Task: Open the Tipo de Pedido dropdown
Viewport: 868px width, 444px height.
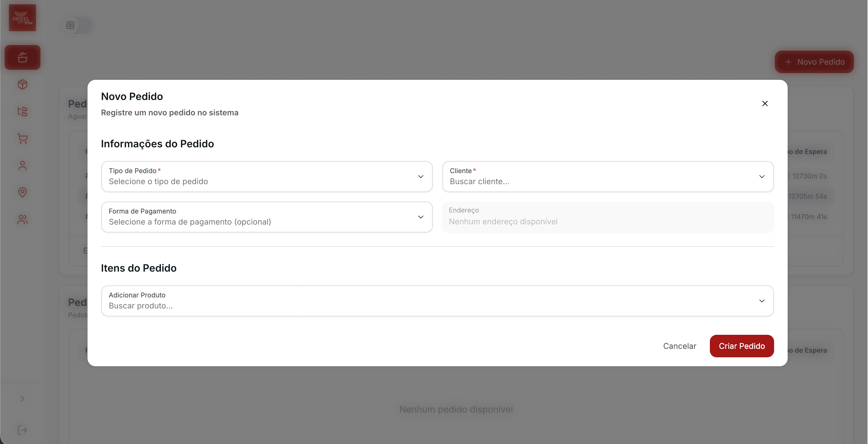Action: click(267, 176)
